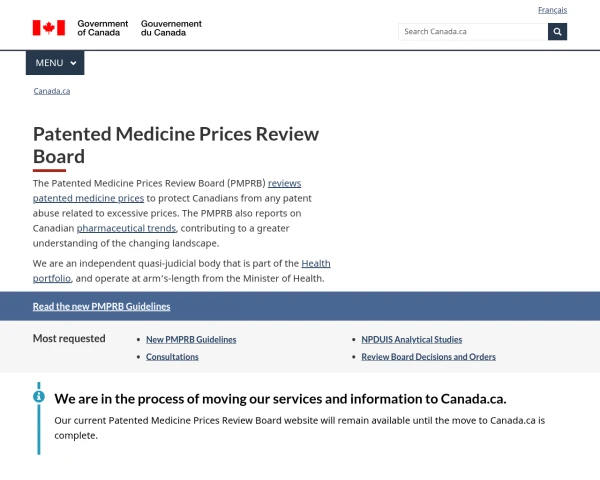600x480 pixels.
Task: Open Review Board Decisions and Orders
Action: (428, 357)
